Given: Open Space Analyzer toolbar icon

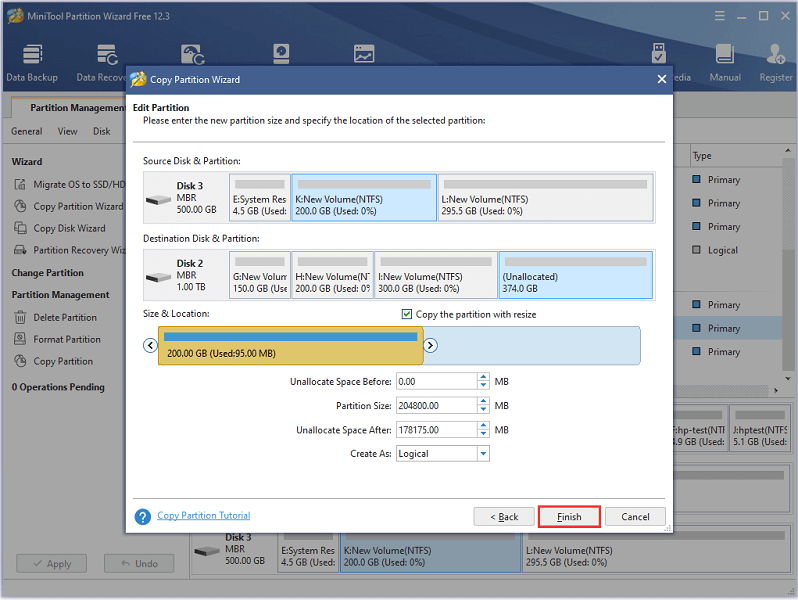Looking at the screenshot, I should pyautogui.click(x=364, y=54).
